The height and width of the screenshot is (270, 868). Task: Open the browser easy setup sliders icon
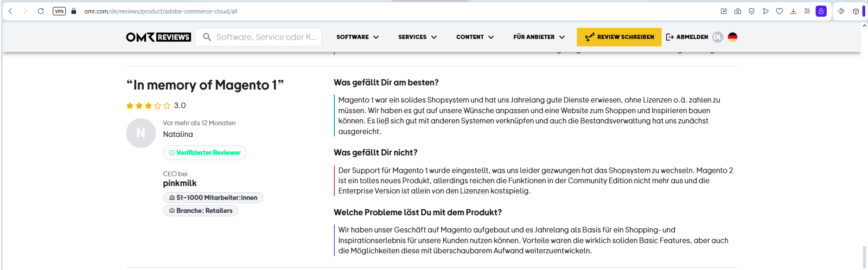pos(807,11)
